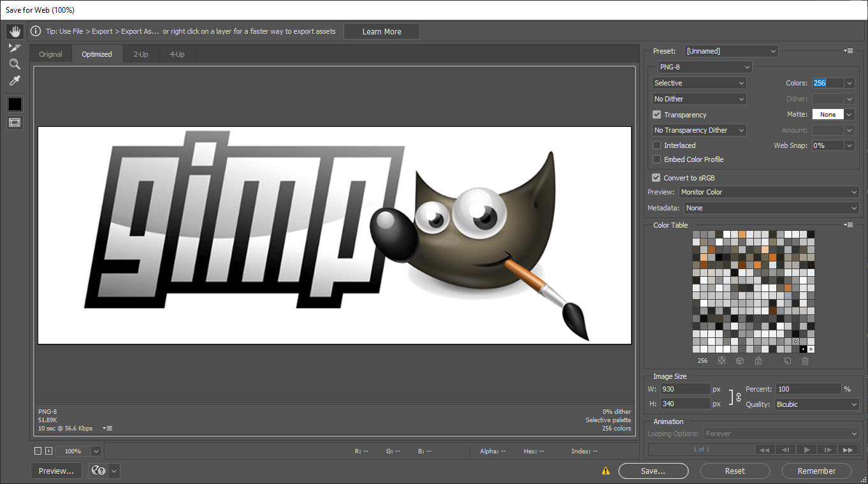Click the Percent field

(x=809, y=389)
